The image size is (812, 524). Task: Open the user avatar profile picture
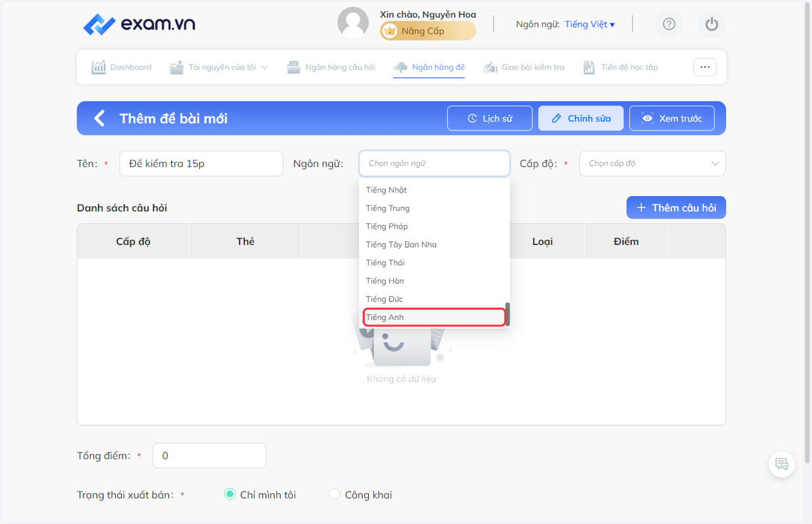[353, 23]
